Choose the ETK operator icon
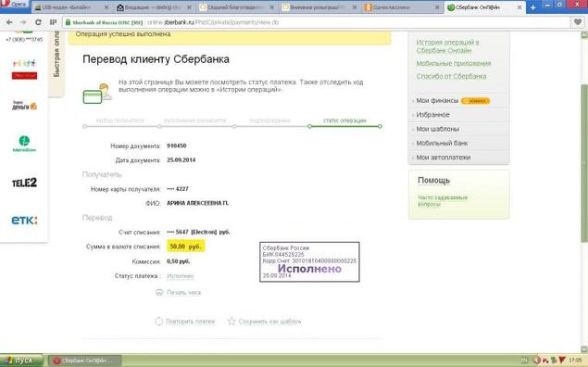The height and width of the screenshot is (367, 588). pyautogui.click(x=24, y=221)
